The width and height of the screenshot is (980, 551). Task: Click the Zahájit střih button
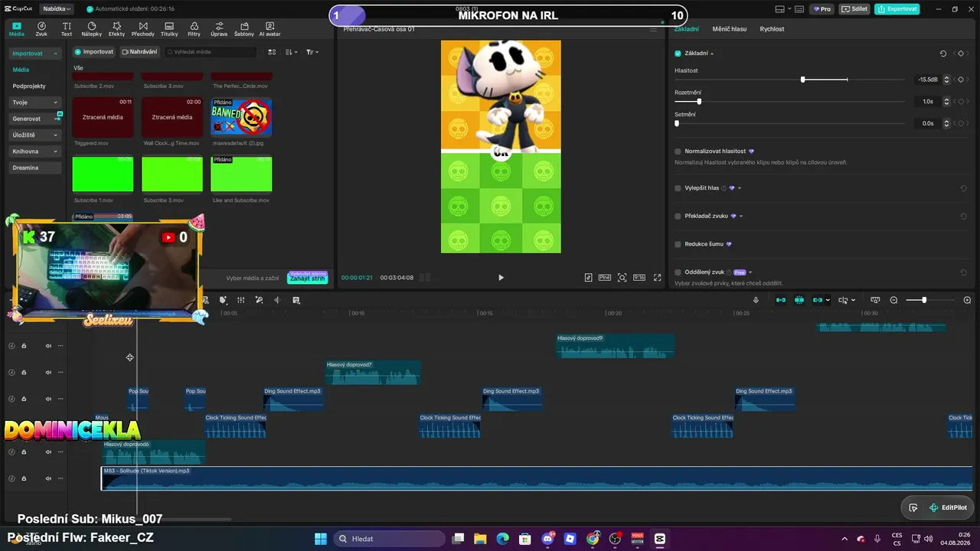pyautogui.click(x=308, y=278)
